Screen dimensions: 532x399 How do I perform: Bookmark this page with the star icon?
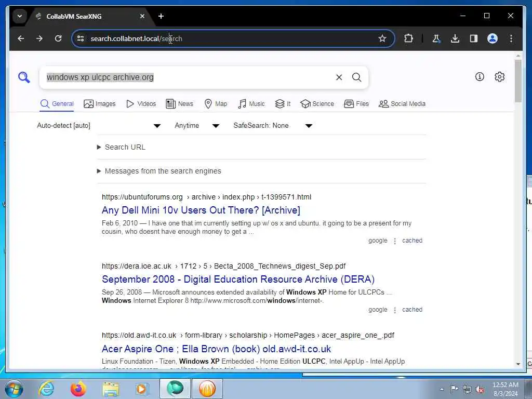pos(382,38)
